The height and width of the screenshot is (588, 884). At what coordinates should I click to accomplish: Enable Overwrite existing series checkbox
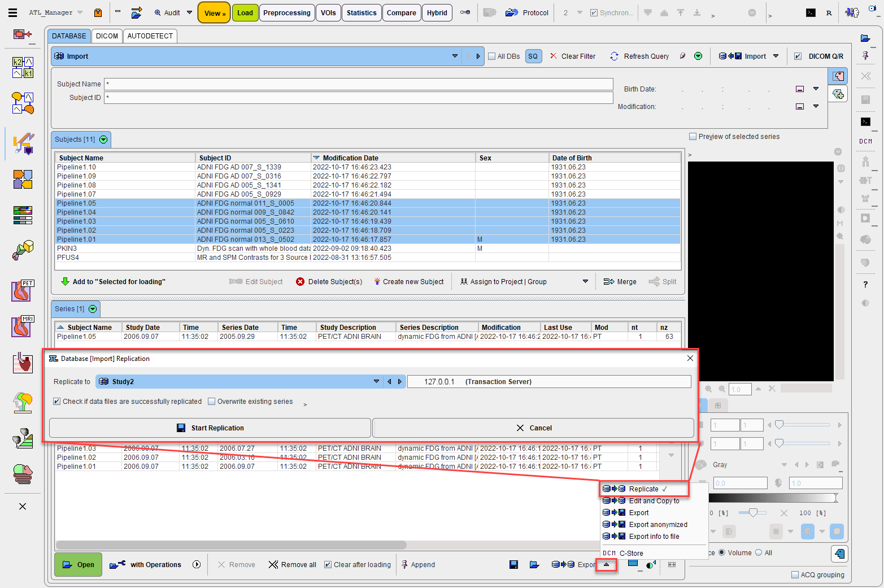[211, 401]
